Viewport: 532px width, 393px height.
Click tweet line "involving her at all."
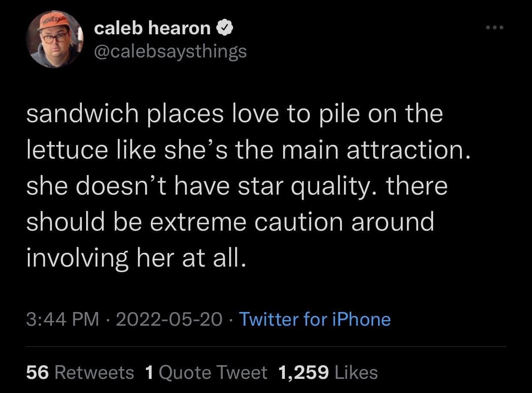tap(136, 258)
